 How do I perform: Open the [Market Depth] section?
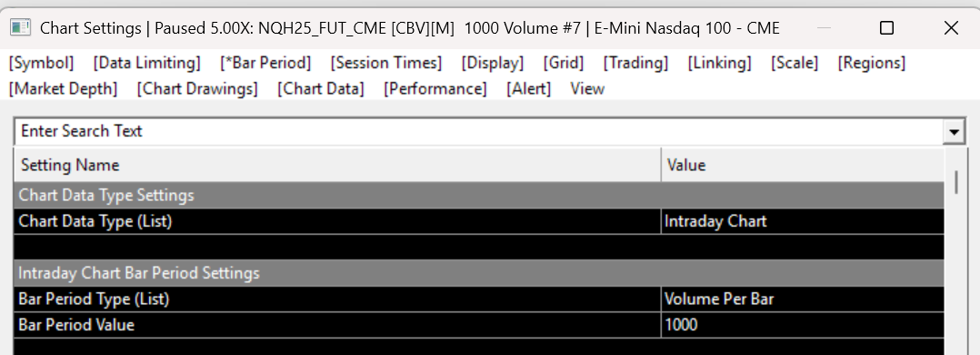[x=63, y=89]
